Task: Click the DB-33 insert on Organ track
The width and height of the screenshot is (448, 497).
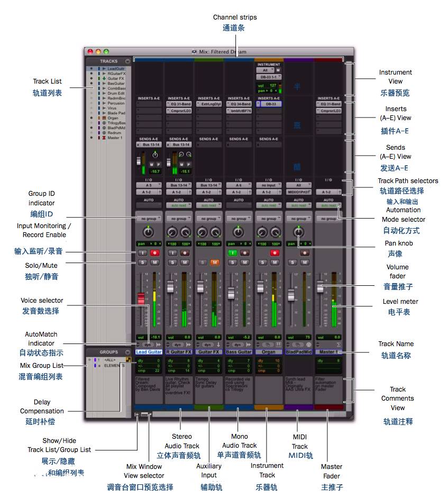Action: [269, 104]
